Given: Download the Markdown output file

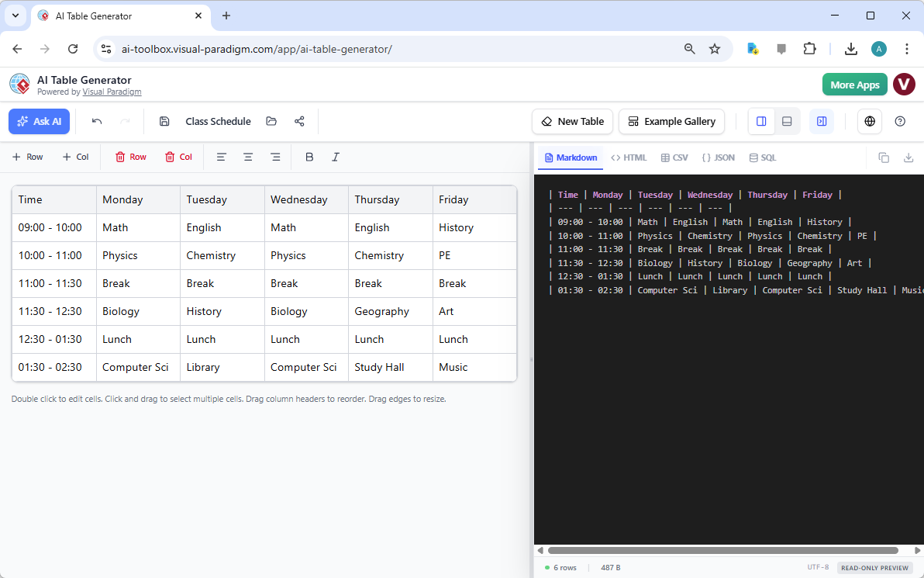Looking at the screenshot, I should (x=908, y=157).
